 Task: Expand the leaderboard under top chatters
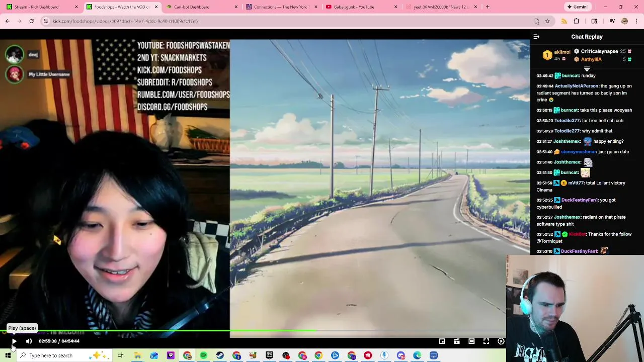(587, 69)
